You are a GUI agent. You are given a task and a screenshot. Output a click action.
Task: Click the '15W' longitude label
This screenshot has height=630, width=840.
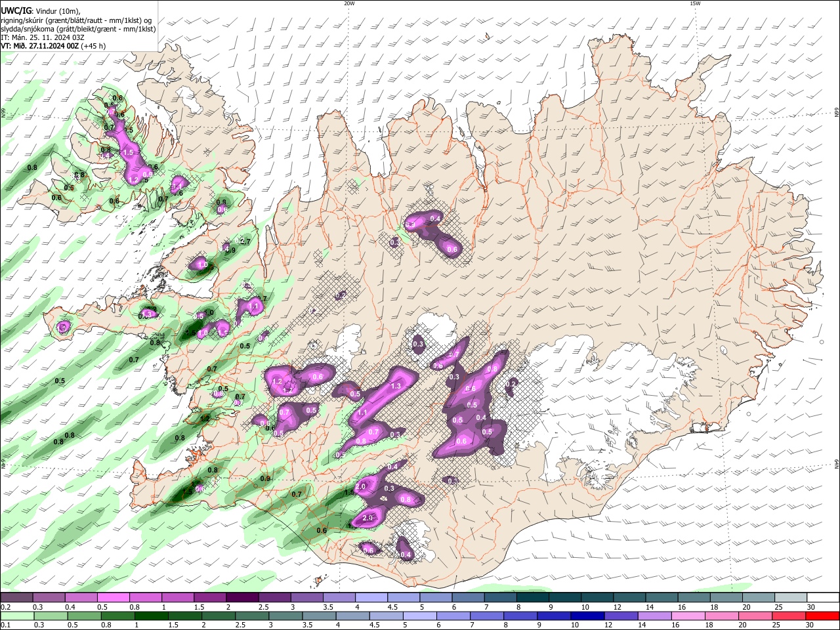tap(695, 3)
